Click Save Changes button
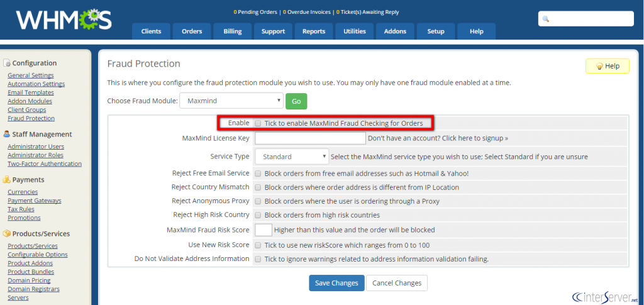The width and height of the screenshot is (644, 305). coord(336,283)
